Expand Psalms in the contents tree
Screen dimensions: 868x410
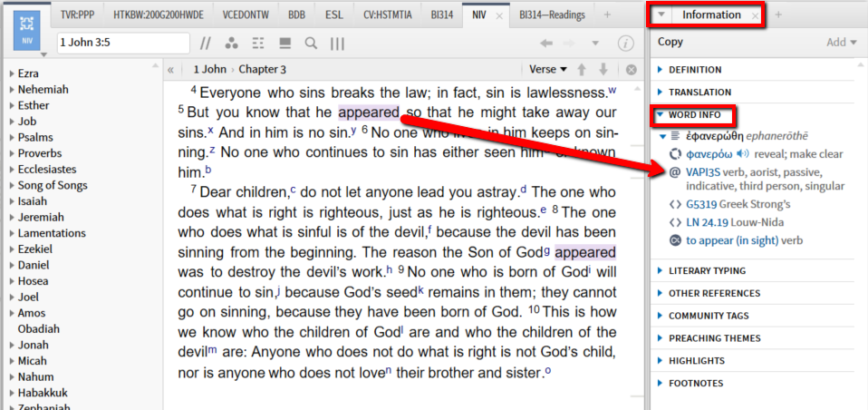tap(12, 137)
